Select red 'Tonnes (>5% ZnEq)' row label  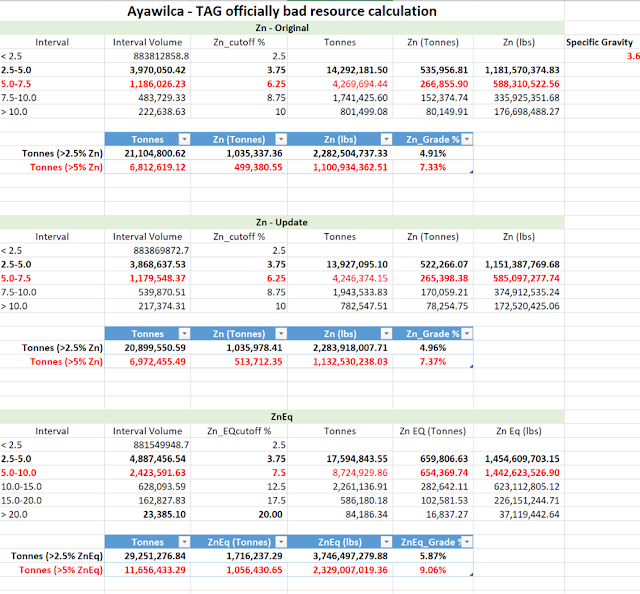52,570
